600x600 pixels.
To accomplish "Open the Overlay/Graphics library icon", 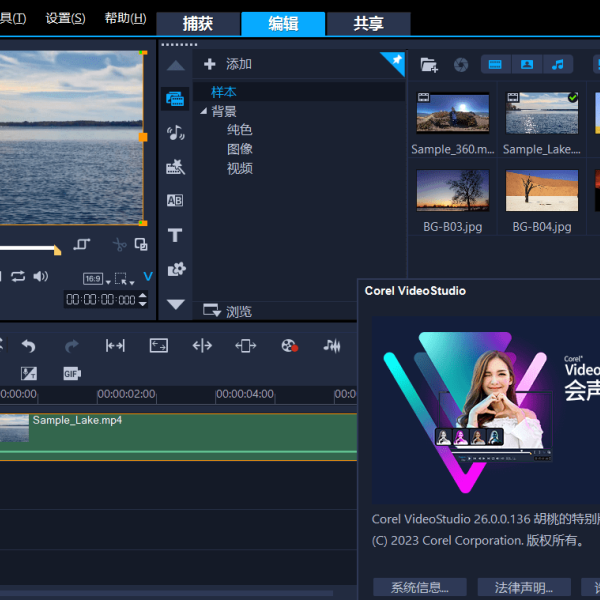I will [176, 269].
